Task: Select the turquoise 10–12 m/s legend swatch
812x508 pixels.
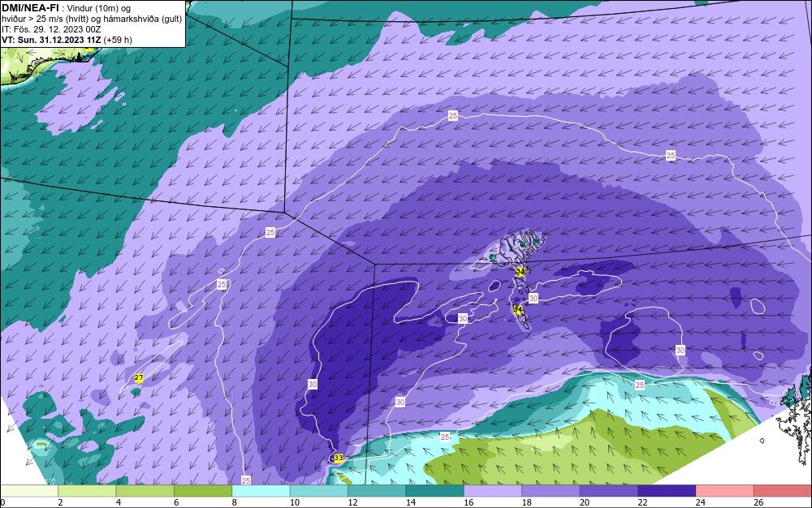Action: click(x=319, y=491)
